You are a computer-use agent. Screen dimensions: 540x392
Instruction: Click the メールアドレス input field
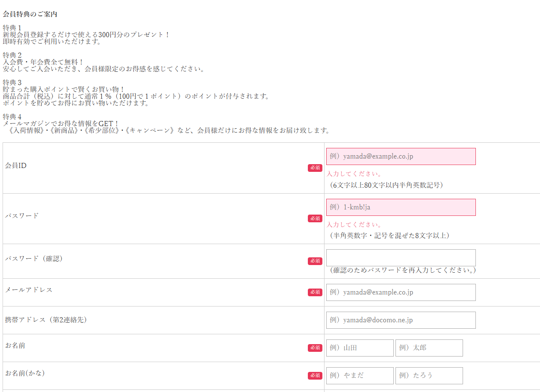(x=401, y=292)
